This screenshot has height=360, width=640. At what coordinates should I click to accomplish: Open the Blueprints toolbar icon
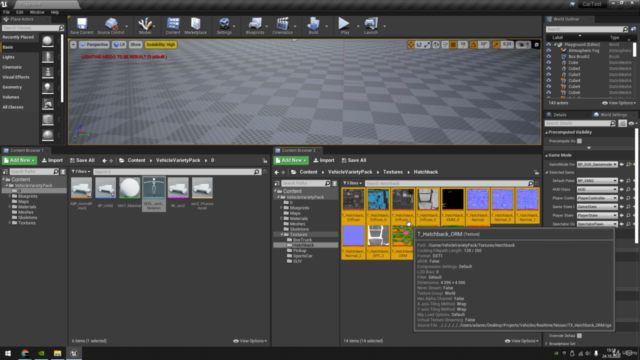pyautogui.click(x=255, y=25)
